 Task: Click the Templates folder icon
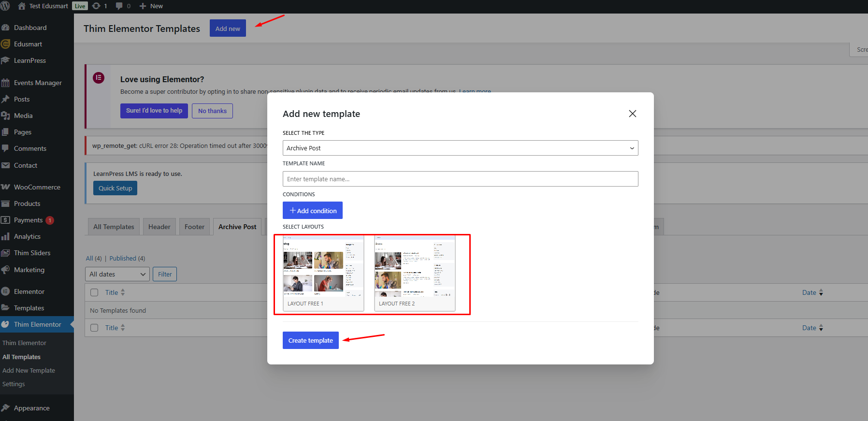click(6, 308)
